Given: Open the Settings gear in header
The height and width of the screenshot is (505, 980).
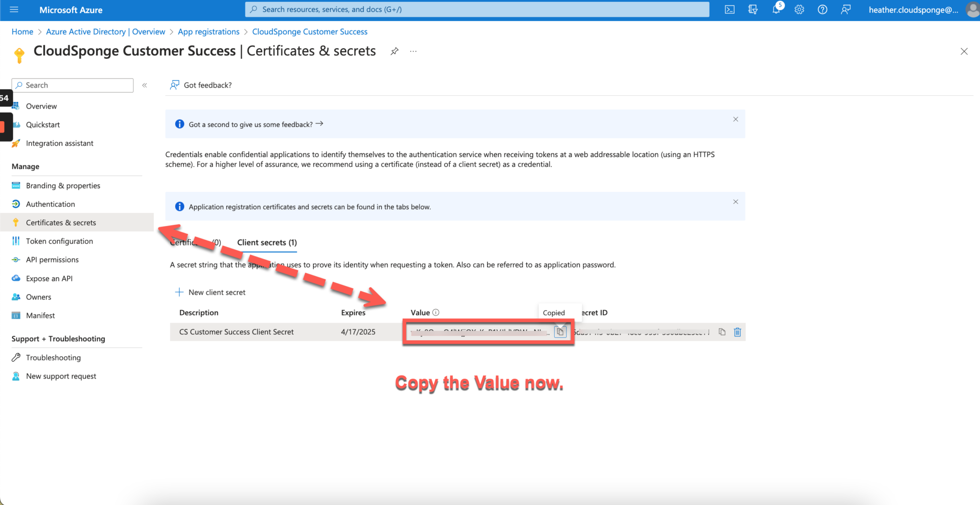Looking at the screenshot, I should tap(799, 10).
